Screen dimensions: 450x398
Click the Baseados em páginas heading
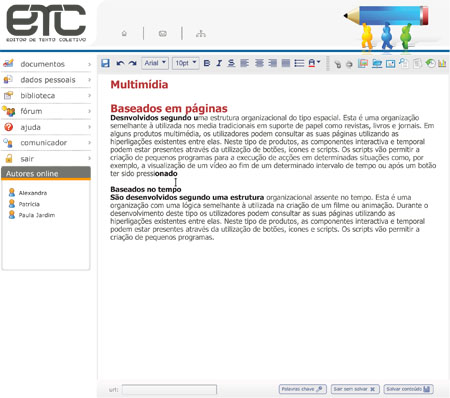click(x=169, y=108)
